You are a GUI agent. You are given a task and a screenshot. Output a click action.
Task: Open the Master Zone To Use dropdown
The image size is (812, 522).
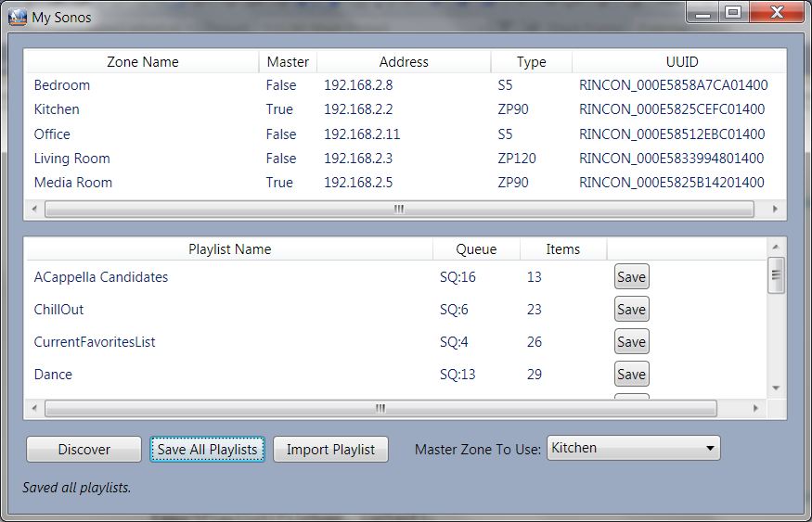tap(633, 448)
